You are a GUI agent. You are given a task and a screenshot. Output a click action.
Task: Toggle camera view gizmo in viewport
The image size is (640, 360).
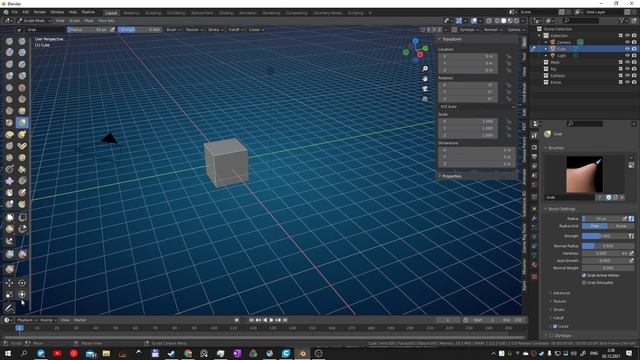425,89
